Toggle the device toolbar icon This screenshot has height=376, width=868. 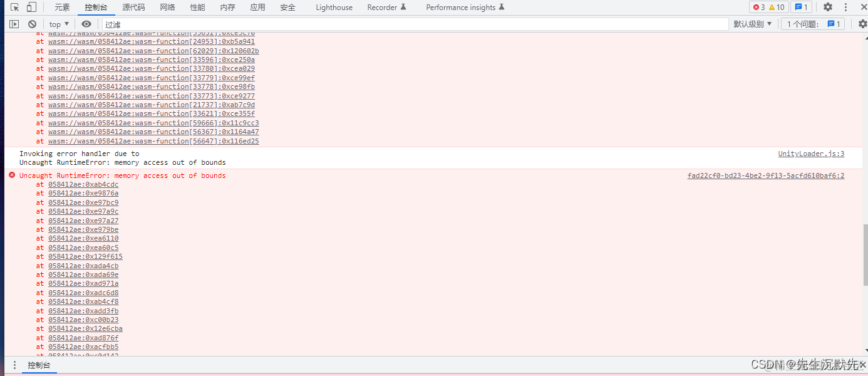(x=31, y=8)
